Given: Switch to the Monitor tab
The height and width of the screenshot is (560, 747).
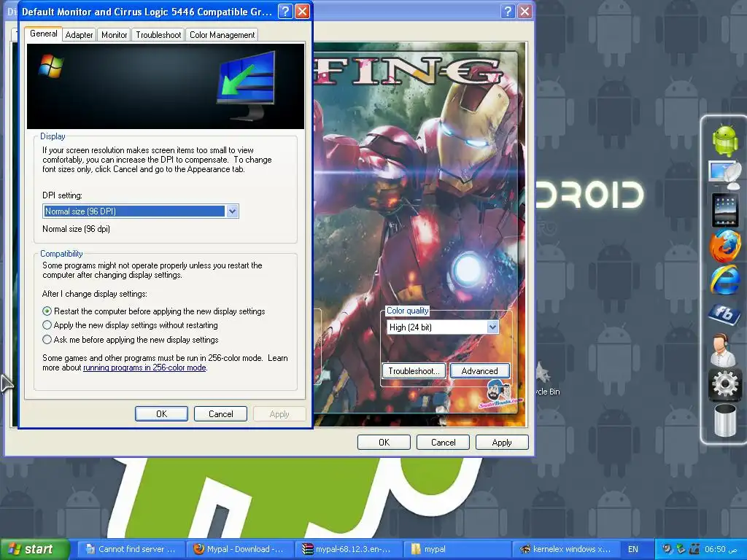Looking at the screenshot, I should [x=115, y=35].
